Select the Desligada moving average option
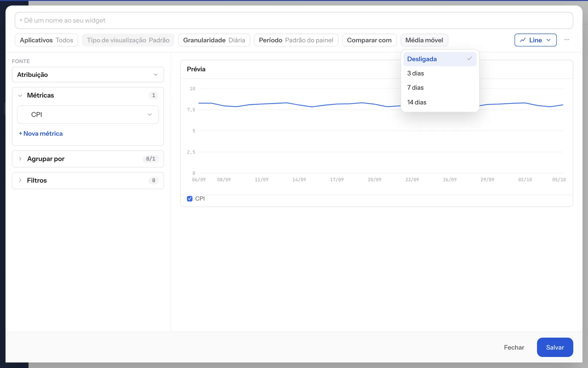The image size is (588, 368). tap(440, 59)
